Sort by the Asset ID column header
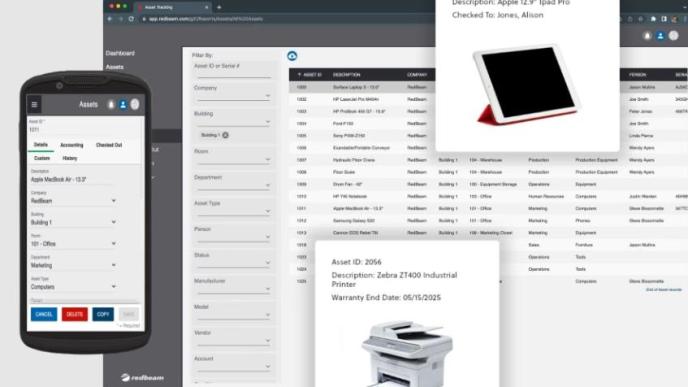 (310, 75)
